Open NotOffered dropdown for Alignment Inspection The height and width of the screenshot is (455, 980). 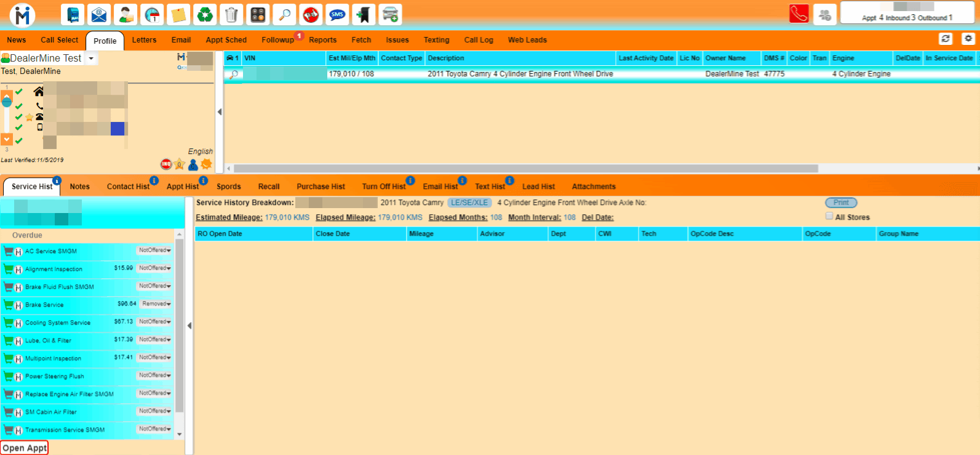[x=154, y=268]
